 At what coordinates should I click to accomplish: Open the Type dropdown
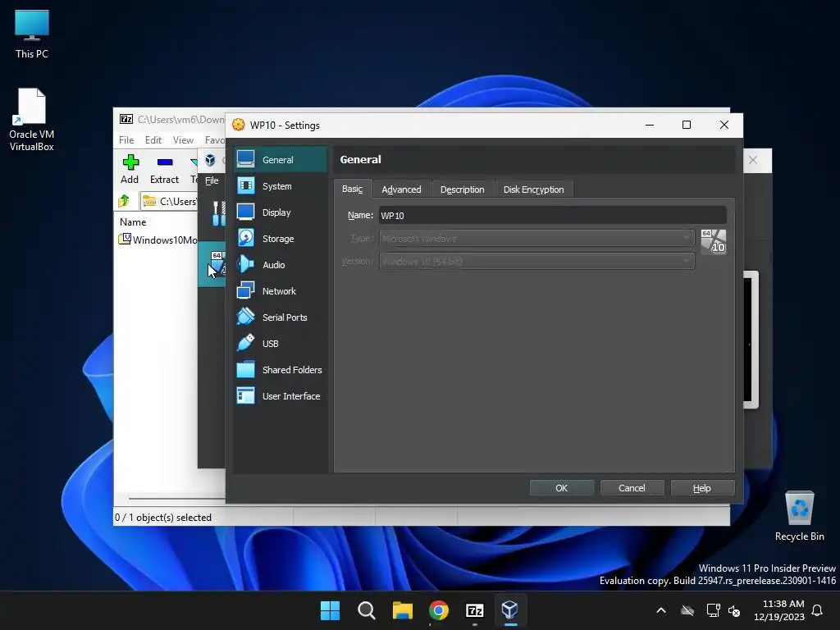(x=536, y=239)
